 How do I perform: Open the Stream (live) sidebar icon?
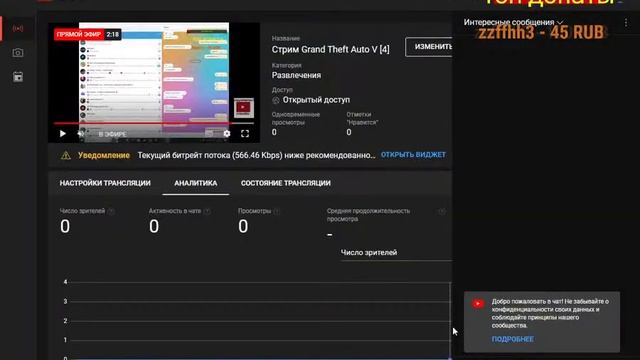pyautogui.click(x=18, y=28)
